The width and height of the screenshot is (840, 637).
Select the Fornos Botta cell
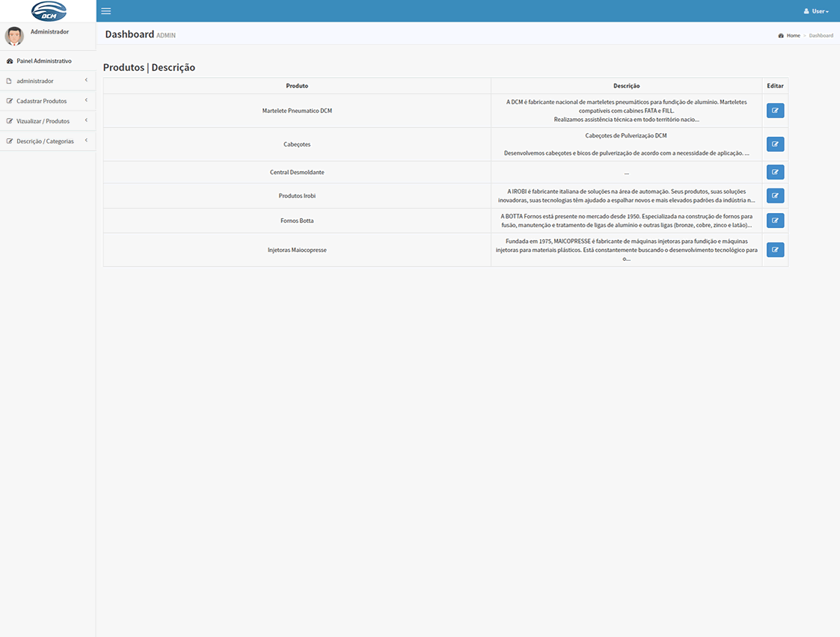tap(297, 221)
